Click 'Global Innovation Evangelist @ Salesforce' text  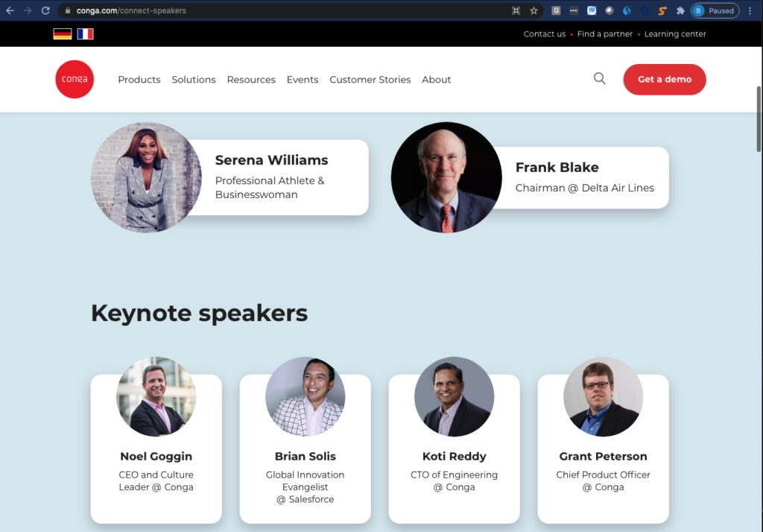[305, 487]
